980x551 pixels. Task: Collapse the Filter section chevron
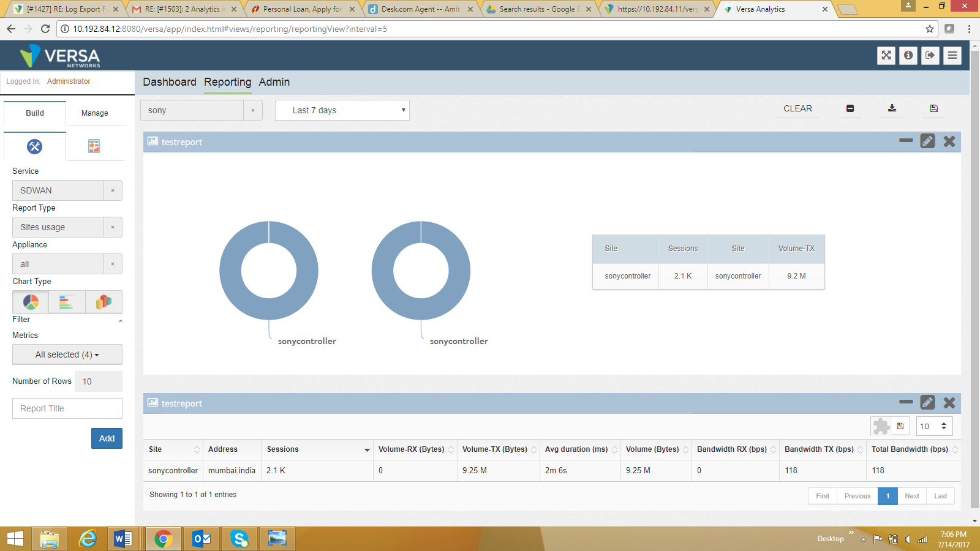120,321
